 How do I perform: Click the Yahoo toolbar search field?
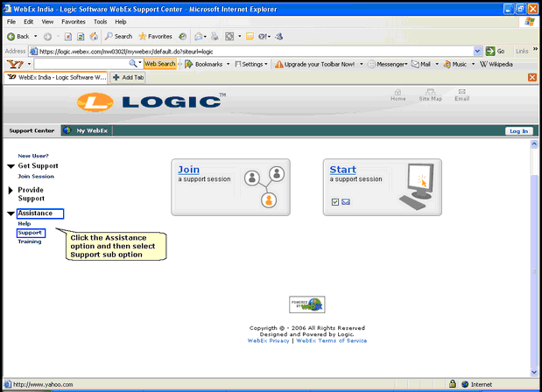click(81, 64)
